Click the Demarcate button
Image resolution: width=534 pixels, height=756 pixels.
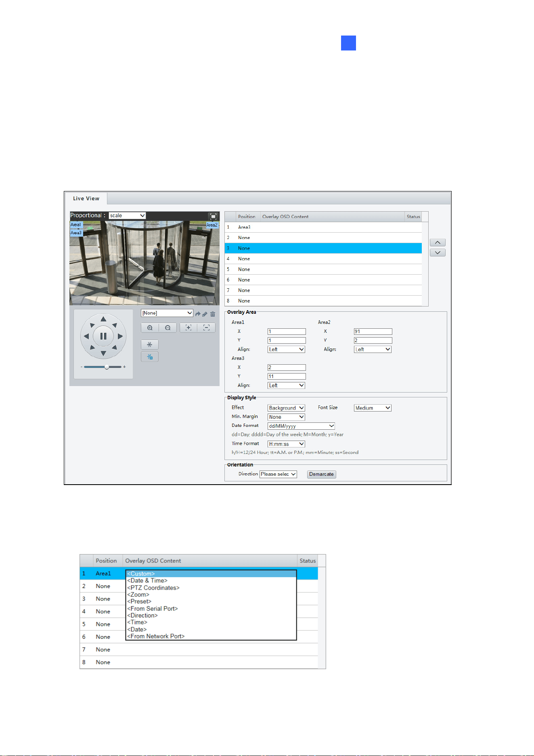tap(321, 474)
